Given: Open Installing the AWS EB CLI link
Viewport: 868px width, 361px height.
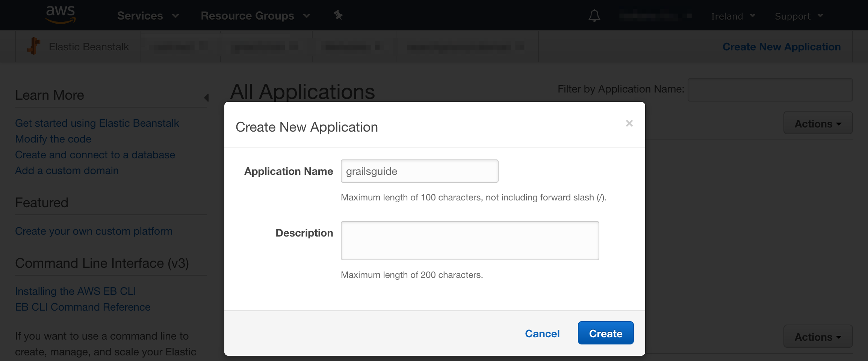Looking at the screenshot, I should click(x=75, y=291).
